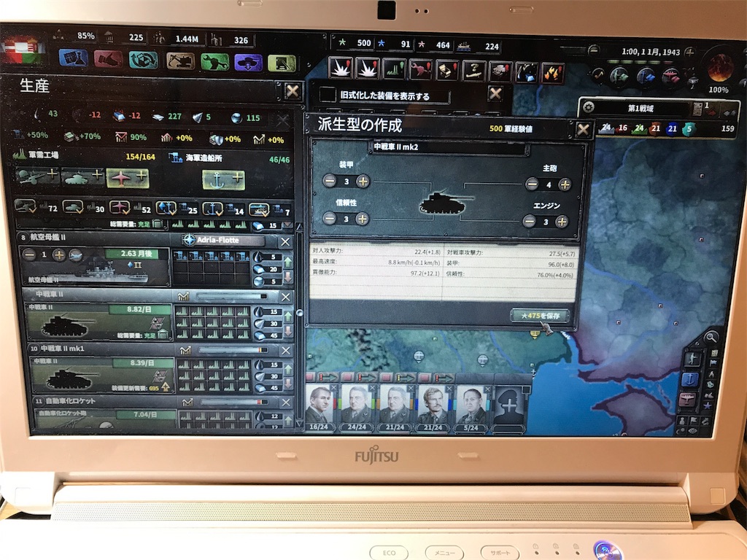747x560 pixels.
Task: Decrease エンジン engine level with minus
Action: 529,221
